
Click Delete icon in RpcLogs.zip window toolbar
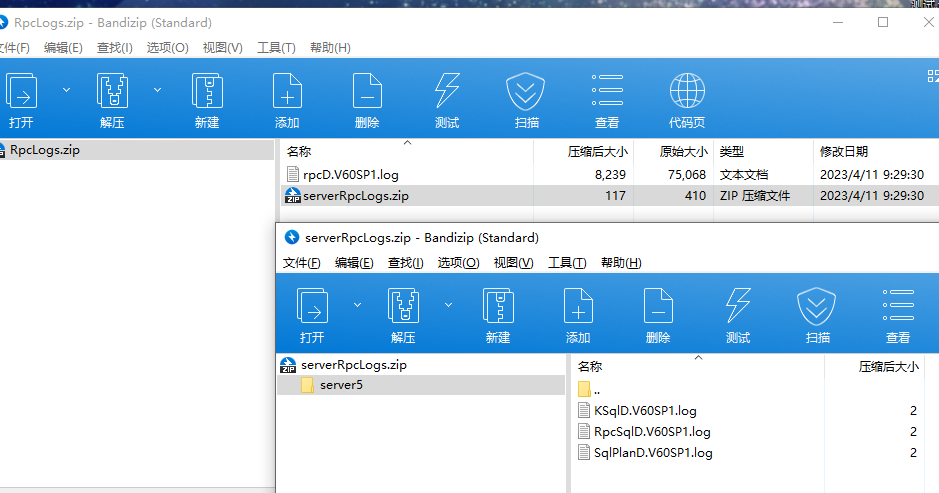click(367, 91)
